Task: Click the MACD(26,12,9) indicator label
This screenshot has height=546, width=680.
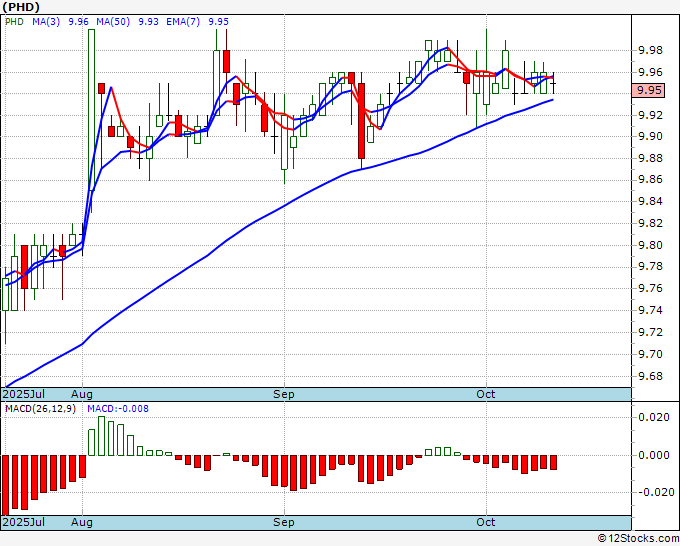Action: 40,409
